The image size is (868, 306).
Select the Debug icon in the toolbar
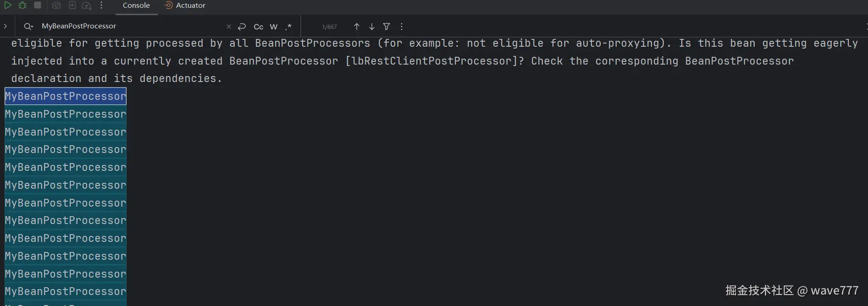[x=22, y=5]
